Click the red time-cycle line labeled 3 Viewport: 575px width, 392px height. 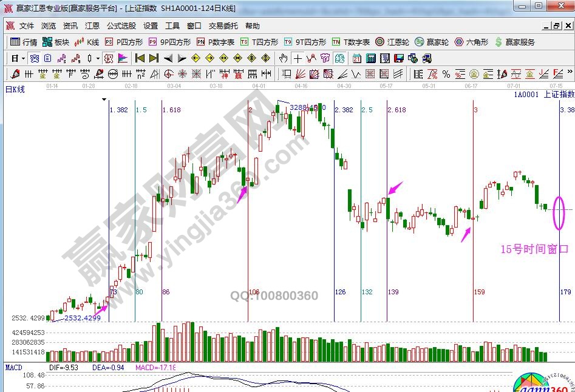[473, 182]
